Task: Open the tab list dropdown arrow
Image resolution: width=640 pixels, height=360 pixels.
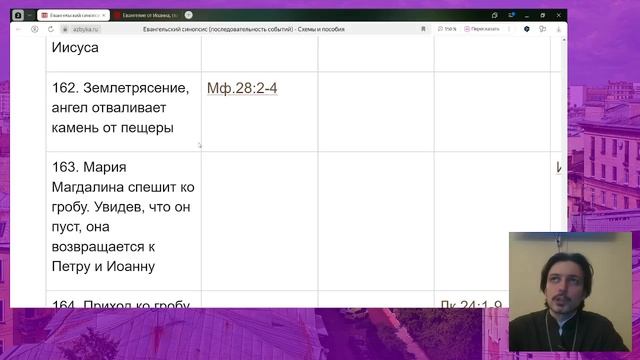Action: coord(29,15)
